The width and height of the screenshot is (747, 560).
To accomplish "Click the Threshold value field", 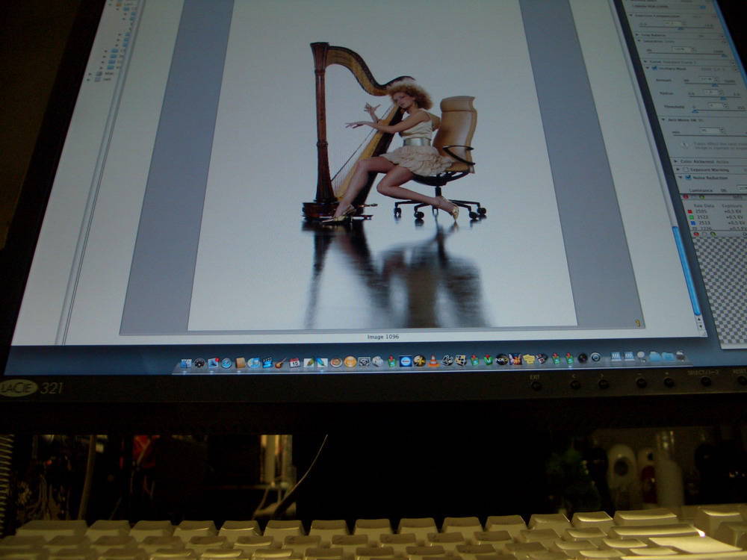I will click(x=716, y=106).
